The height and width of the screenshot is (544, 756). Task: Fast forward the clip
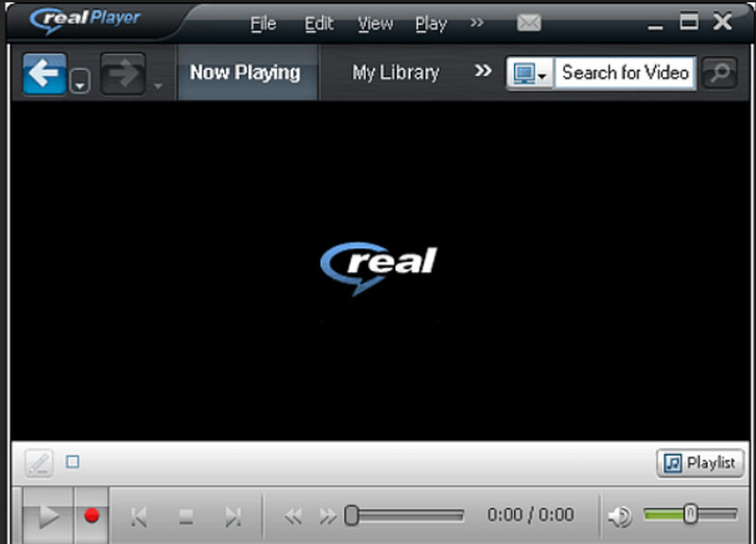pyautogui.click(x=328, y=517)
